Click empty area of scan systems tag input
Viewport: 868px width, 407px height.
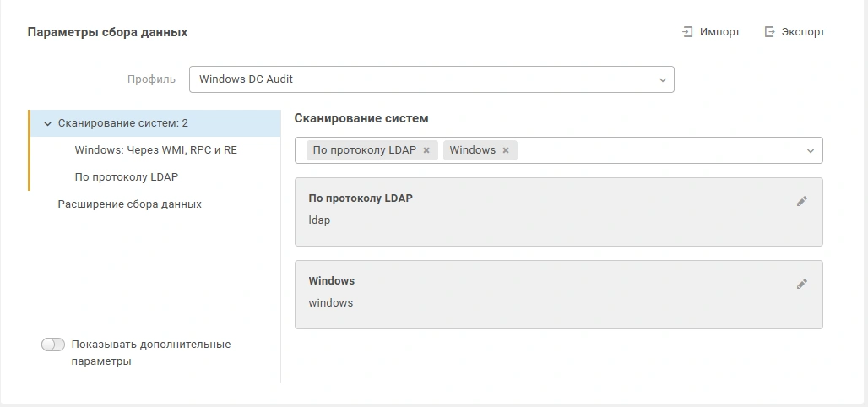point(659,150)
